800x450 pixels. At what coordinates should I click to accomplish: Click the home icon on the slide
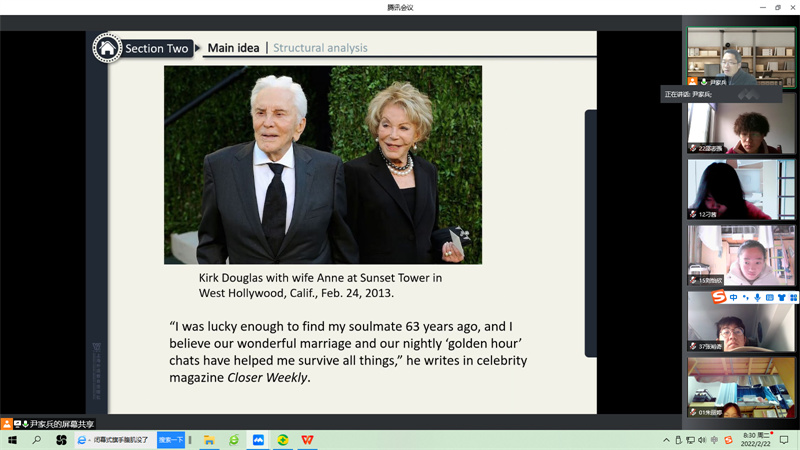click(x=107, y=48)
